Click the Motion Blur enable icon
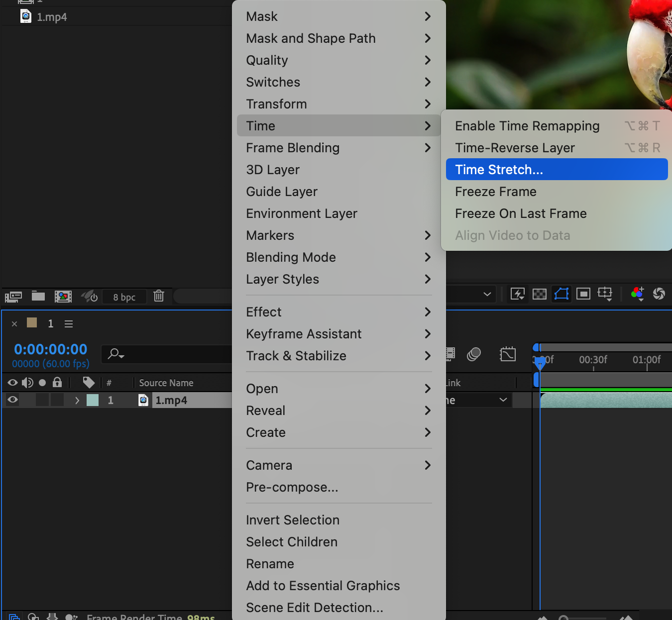 (474, 354)
